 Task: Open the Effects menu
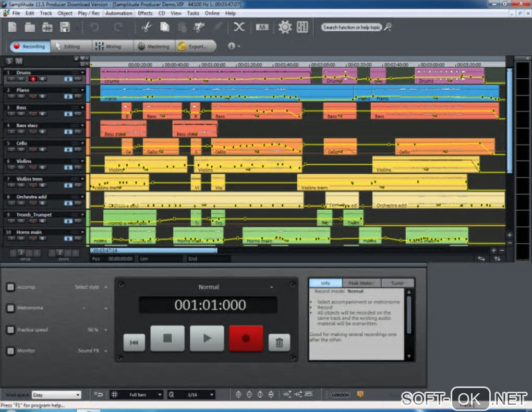(145, 13)
